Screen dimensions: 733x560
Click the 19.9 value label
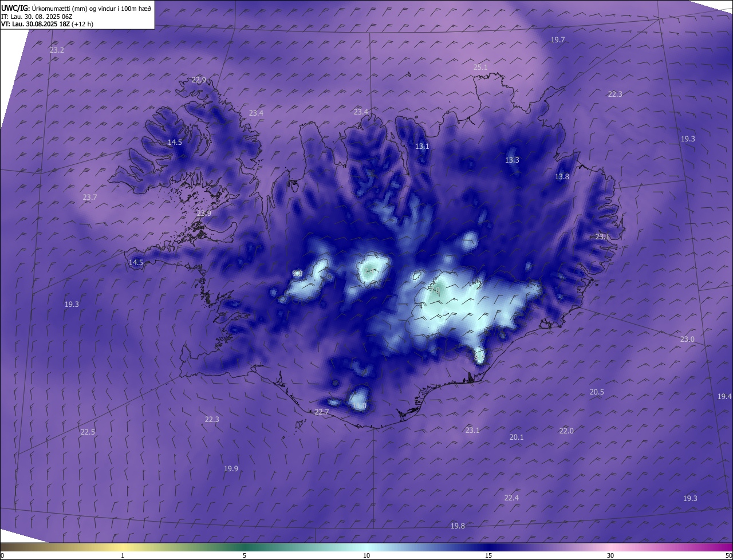tap(231, 469)
